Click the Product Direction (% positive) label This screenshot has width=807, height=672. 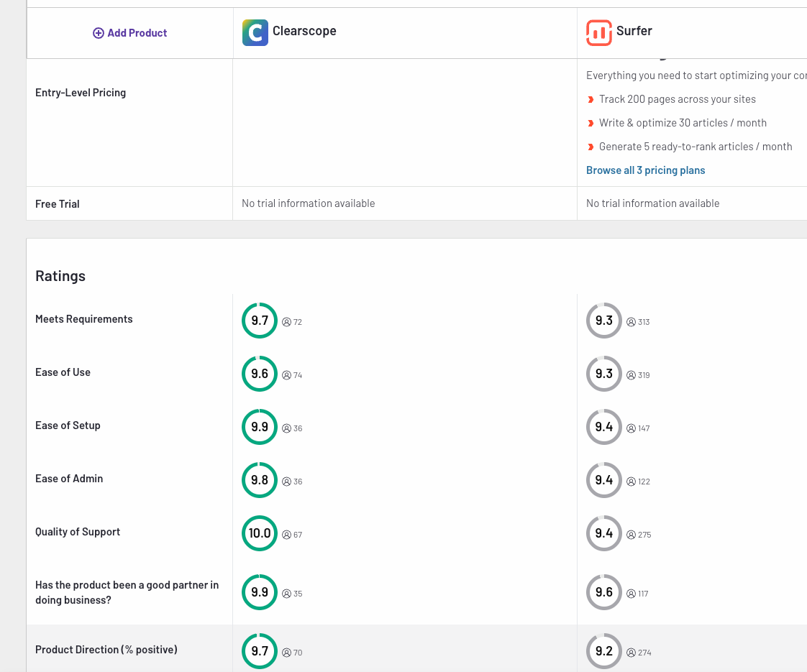point(106,650)
